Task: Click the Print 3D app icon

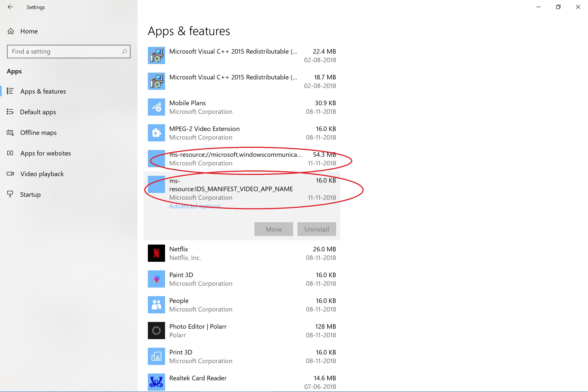Action: pos(156,356)
